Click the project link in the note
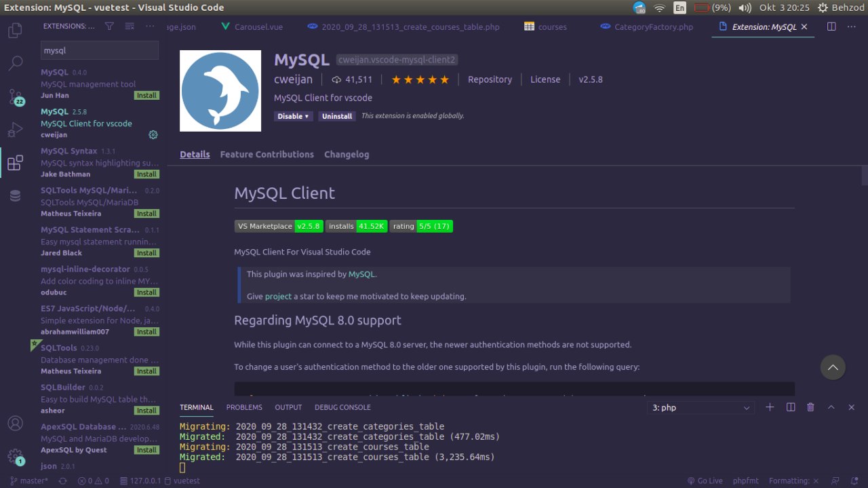Image resolution: width=868 pixels, height=488 pixels. click(x=278, y=297)
